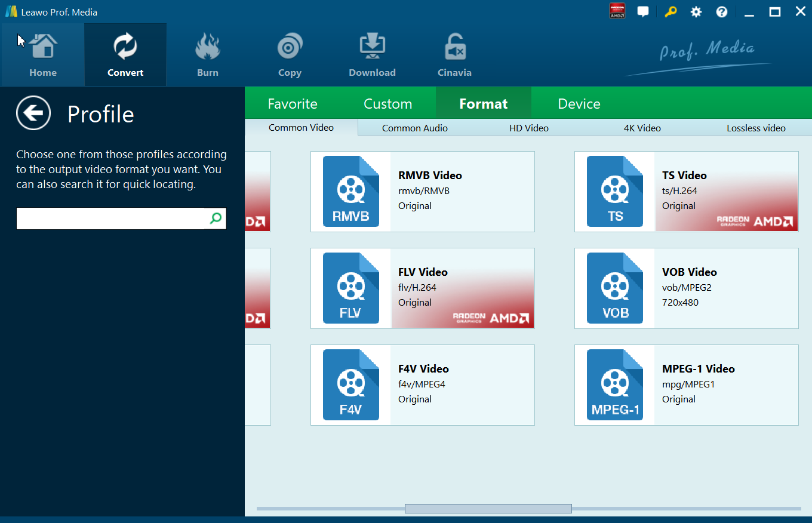Click the horizontal scrollbar thumb
Screen dimensions: 812x523
point(488,509)
